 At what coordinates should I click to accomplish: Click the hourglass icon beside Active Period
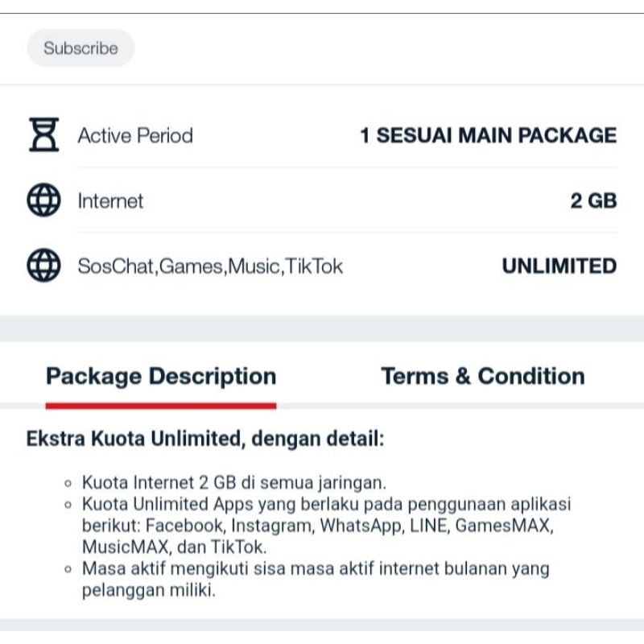tap(43, 135)
